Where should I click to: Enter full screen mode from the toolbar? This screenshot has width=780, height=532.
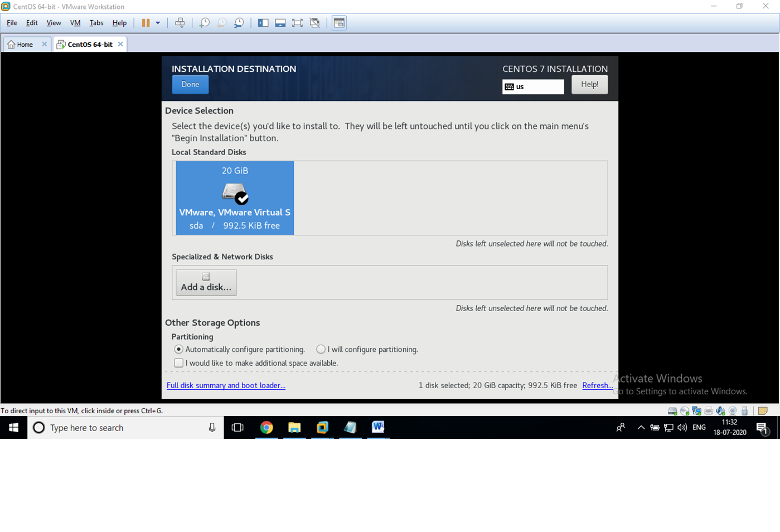click(x=297, y=22)
